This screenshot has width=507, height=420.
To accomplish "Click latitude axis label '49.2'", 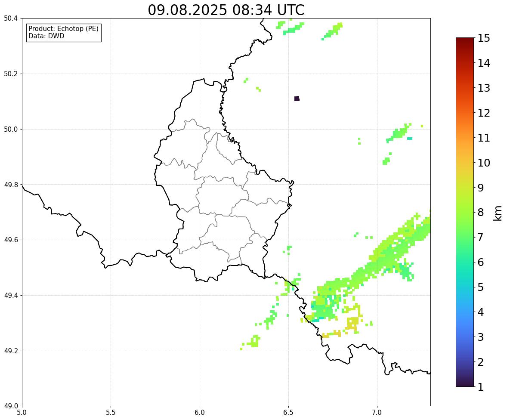I will pyautogui.click(x=10, y=351).
